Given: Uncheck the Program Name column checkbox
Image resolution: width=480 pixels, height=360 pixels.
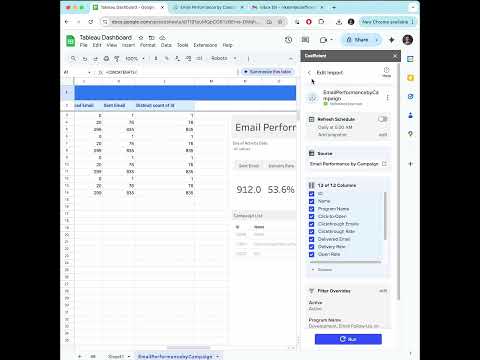Looking at the screenshot, I should [x=311, y=209].
